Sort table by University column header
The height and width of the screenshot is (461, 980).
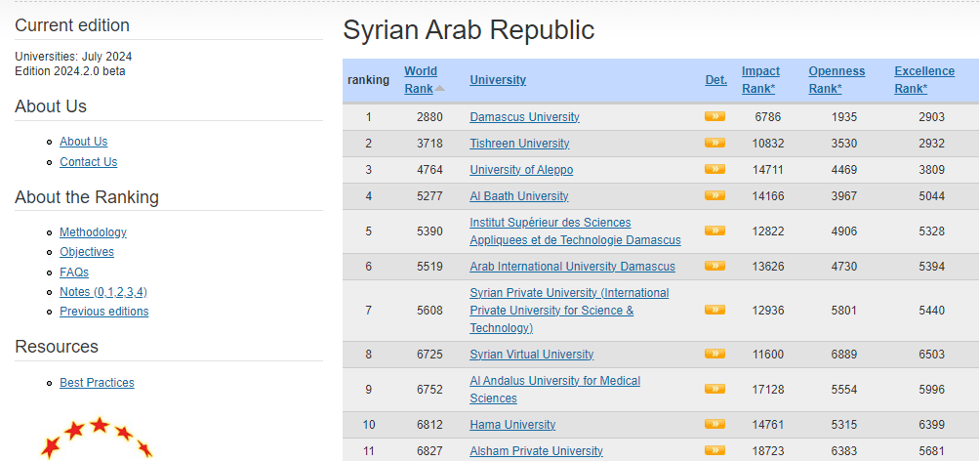498,80
